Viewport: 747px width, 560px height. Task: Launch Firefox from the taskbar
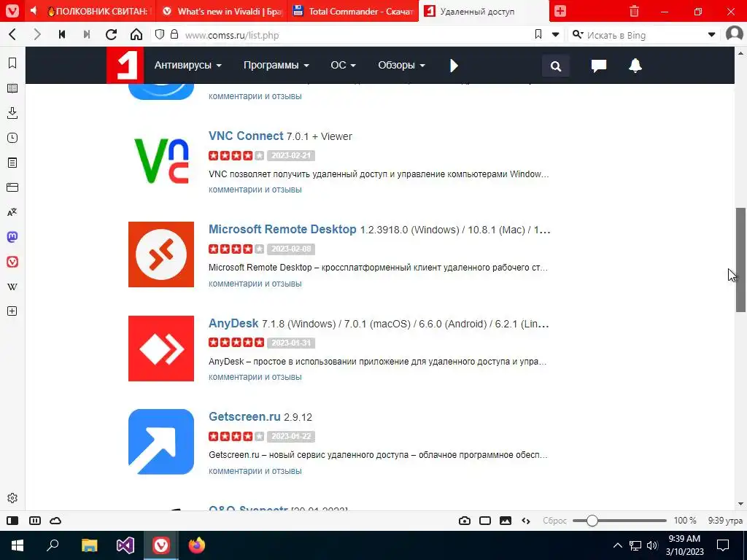pos(196,545)
